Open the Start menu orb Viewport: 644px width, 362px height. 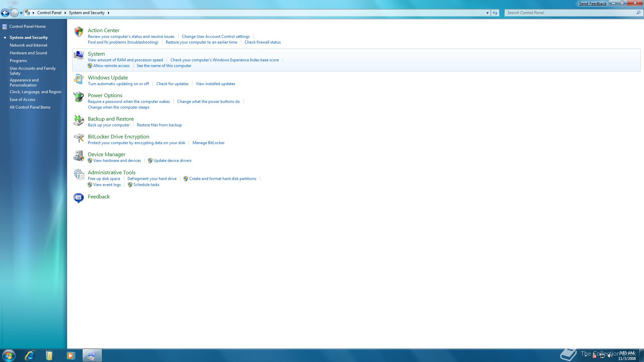coord(9,355)
